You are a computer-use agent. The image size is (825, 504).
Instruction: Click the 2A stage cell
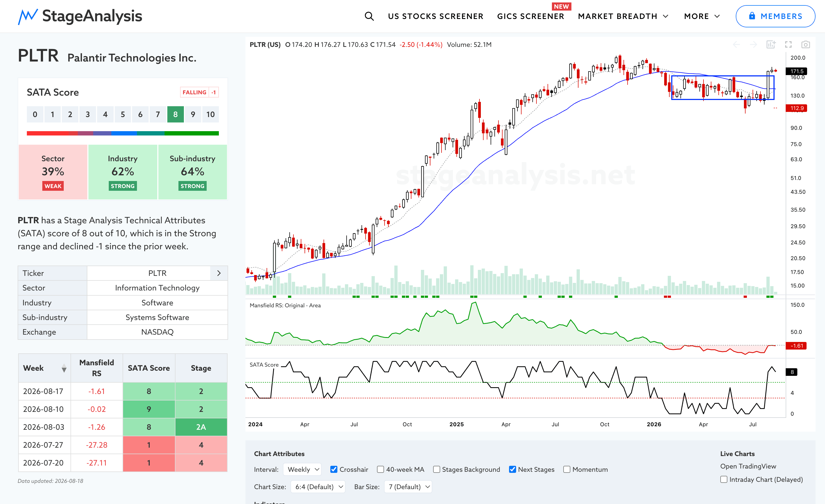(x=201, y=427)
